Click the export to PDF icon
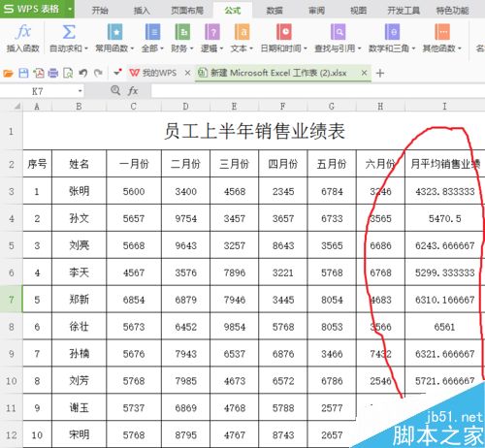 point(39,73)
